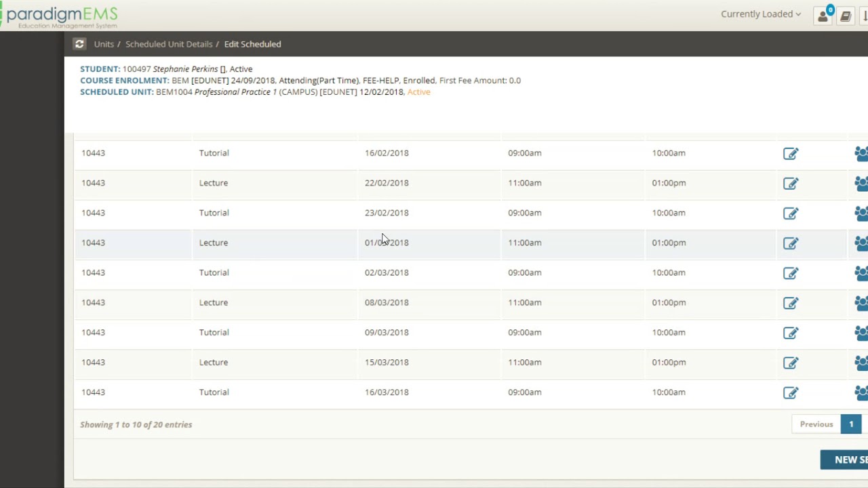Click the NEW session button
The image size is (868, 488).
[848, 460]
